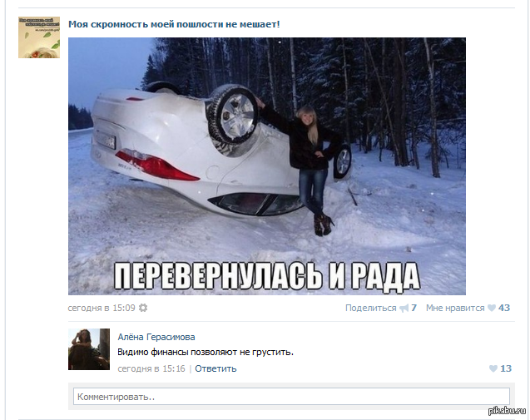Open the group avatar thumbnail
The width and height of the screenshot is (530, 420).
coord(39,37)
